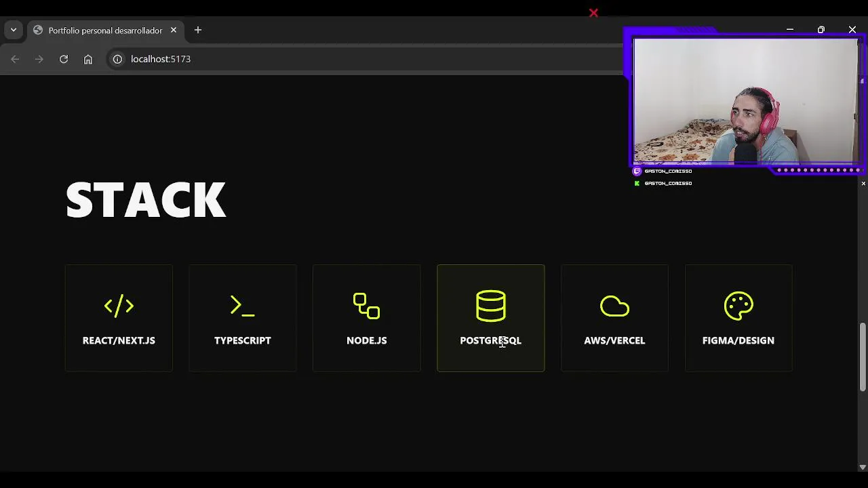Viewport: 868px width, 488px height.
Task: Open a new browser tab
Action: pyautogui.click(x=198, y=30)
